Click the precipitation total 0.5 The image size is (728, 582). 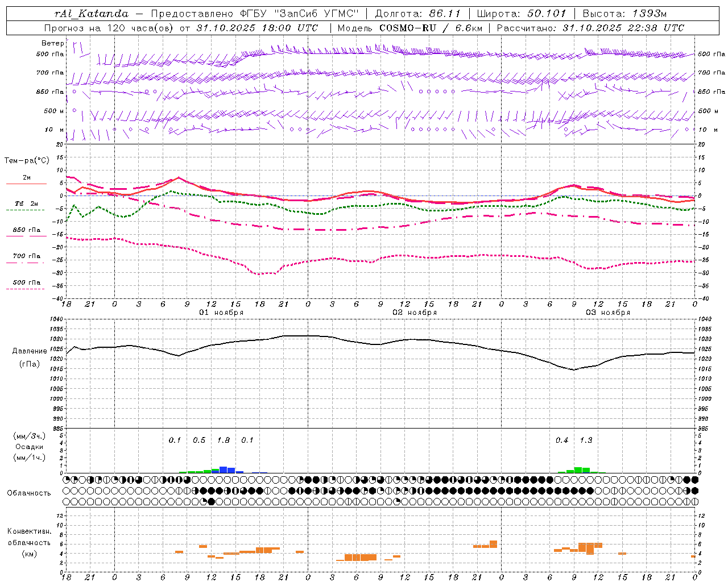[x=199, y=440]
